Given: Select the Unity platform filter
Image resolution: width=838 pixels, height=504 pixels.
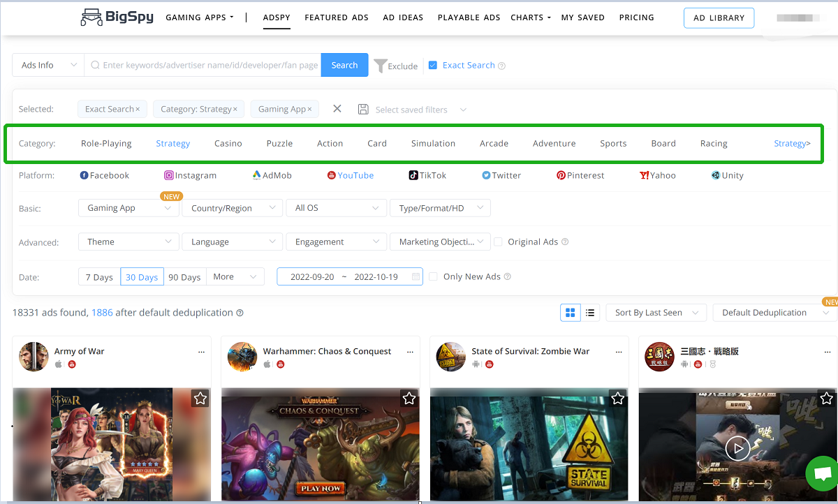Looking at the screenshot, I should tap(727, 175).
